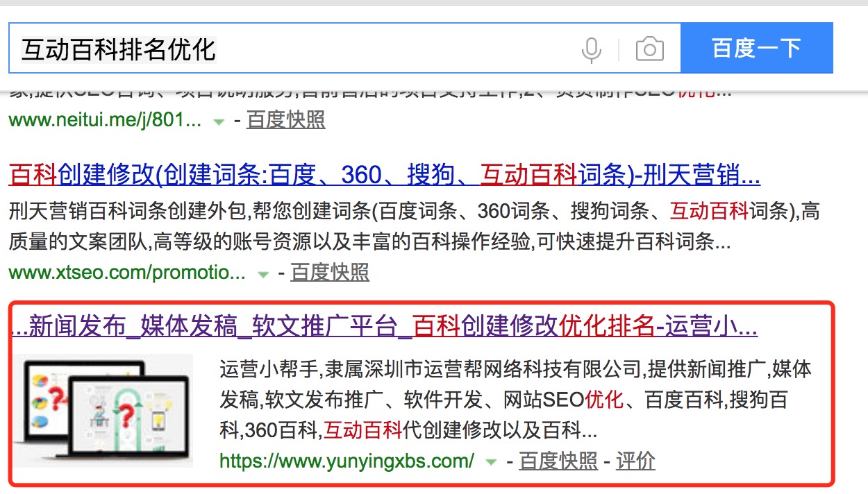The width and height of the screenshot is (868, 494).
Task: Expand the arrow beside yunyingxbs.com URL
Action: (492, 462)
